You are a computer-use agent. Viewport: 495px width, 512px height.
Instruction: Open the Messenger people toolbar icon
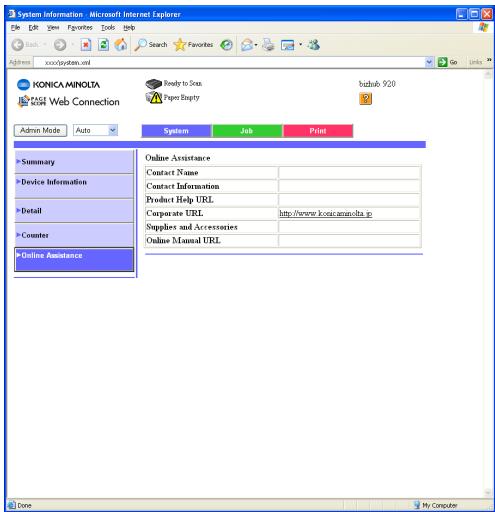click(x=314, y=45)
